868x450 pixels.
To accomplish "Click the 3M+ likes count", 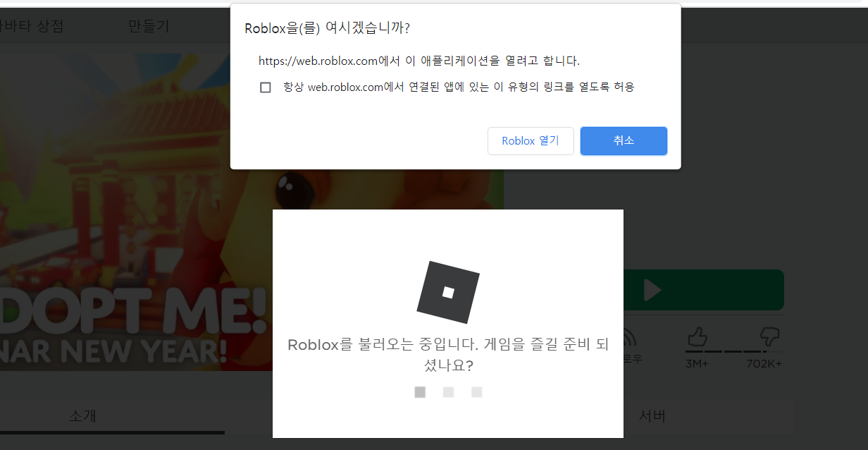I will coord(697,364).
